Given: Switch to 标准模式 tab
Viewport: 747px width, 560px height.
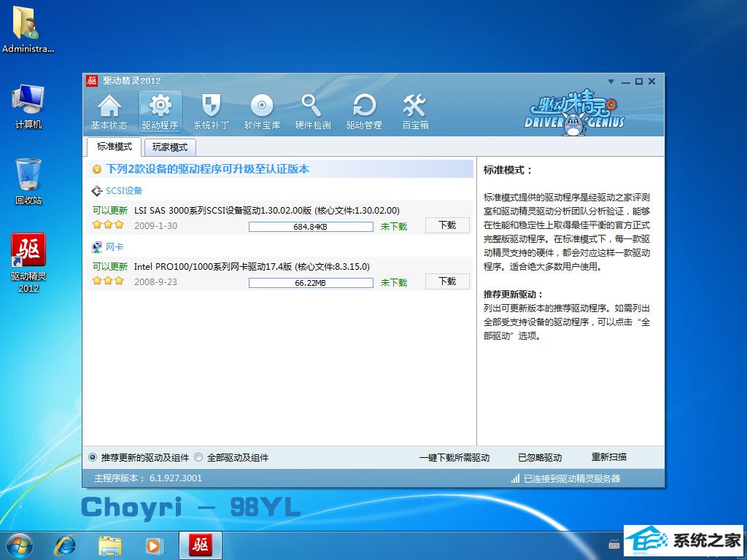Looking at the screenshot, I should pos(115,147).
